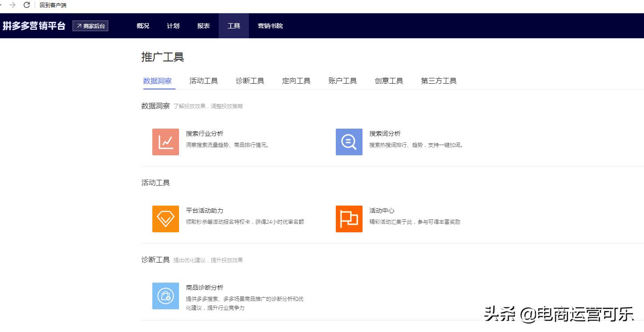644x332 pixels.
Task: Click the browser refresh icon
Action: pos(28,6)
